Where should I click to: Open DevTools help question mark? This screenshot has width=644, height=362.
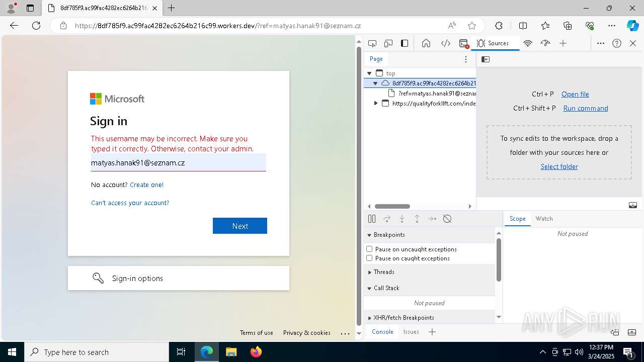point(617,43)
